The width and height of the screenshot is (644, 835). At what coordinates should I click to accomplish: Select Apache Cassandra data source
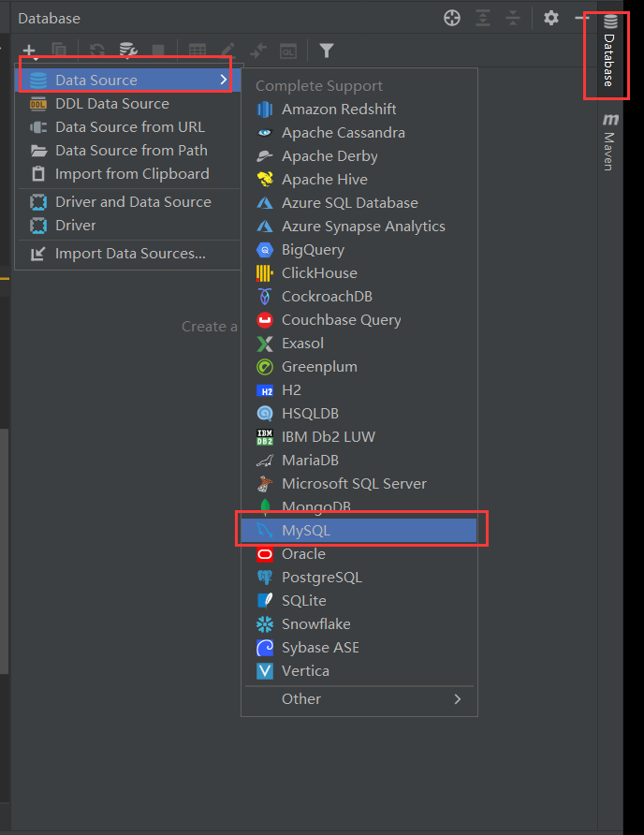[359, 133]
